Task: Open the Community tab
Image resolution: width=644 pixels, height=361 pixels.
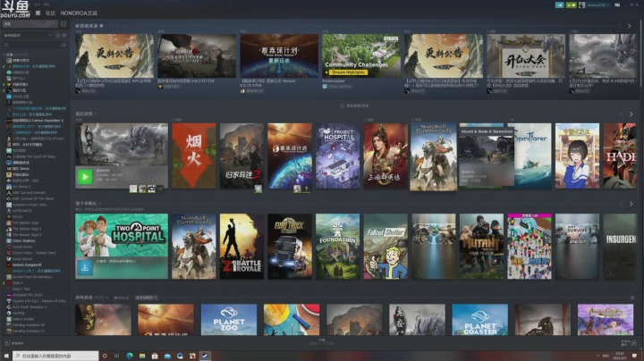Action: click(x=50, y=13)
